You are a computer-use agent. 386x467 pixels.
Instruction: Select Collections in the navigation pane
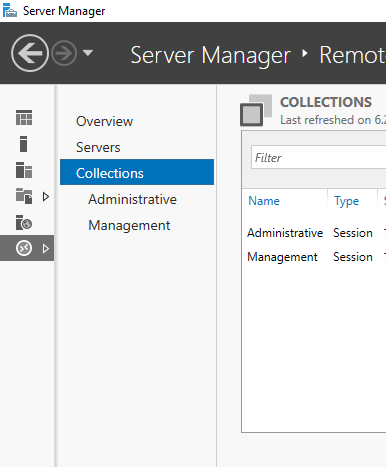137,172
